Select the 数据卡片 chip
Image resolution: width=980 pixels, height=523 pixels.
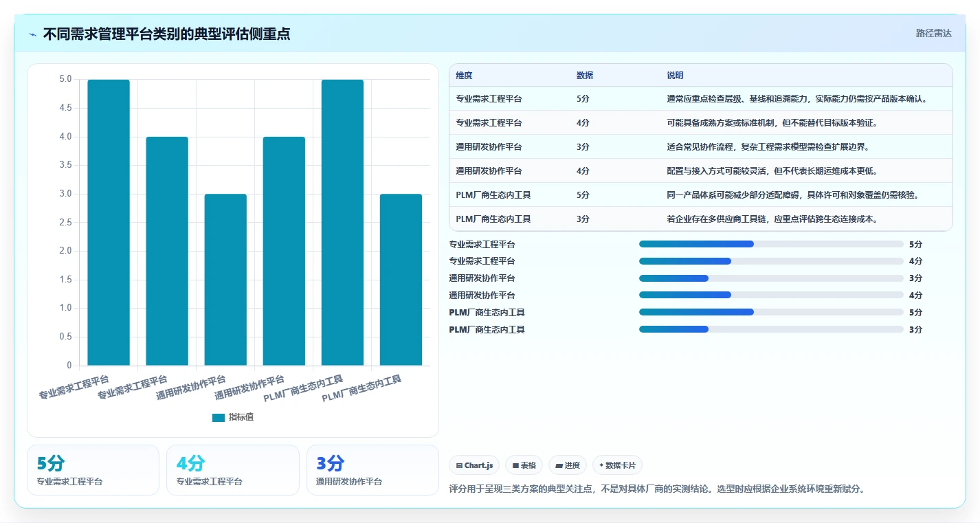tap(617, 465)
